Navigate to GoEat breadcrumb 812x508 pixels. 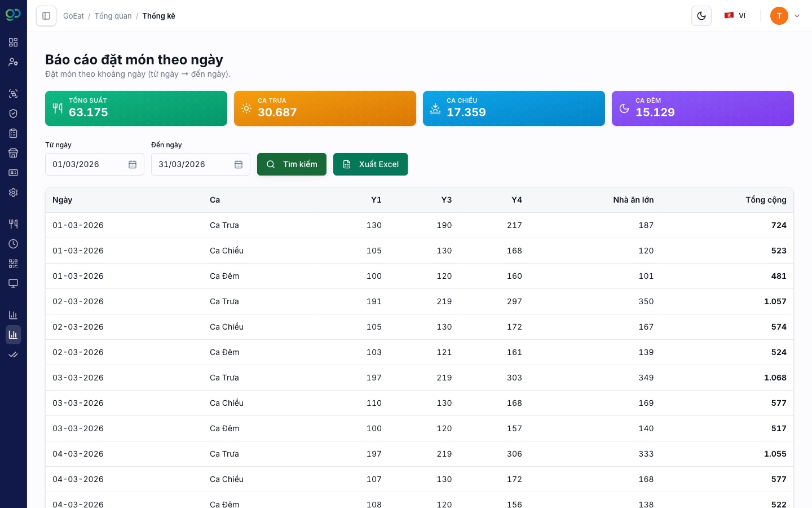click(73, 16)
